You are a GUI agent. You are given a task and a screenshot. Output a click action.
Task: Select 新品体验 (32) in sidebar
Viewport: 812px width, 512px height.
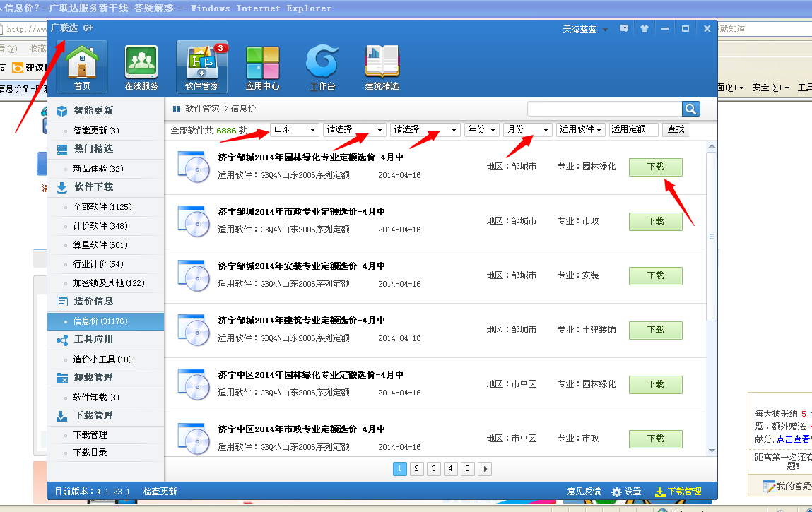click(x=98, y=169)
